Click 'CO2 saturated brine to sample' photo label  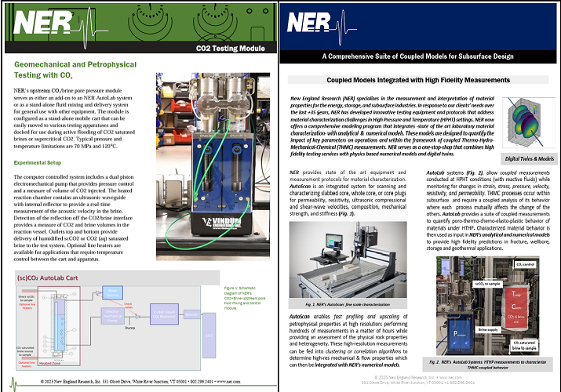coord(524,345)
